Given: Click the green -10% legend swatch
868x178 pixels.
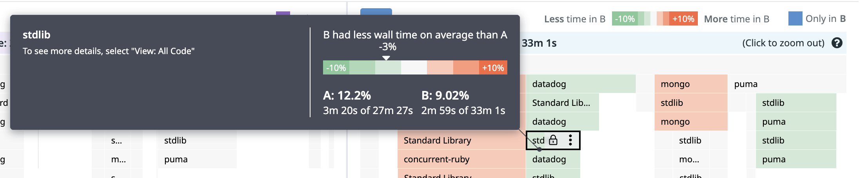Looking at the screenshot, I should pos(625,18).
